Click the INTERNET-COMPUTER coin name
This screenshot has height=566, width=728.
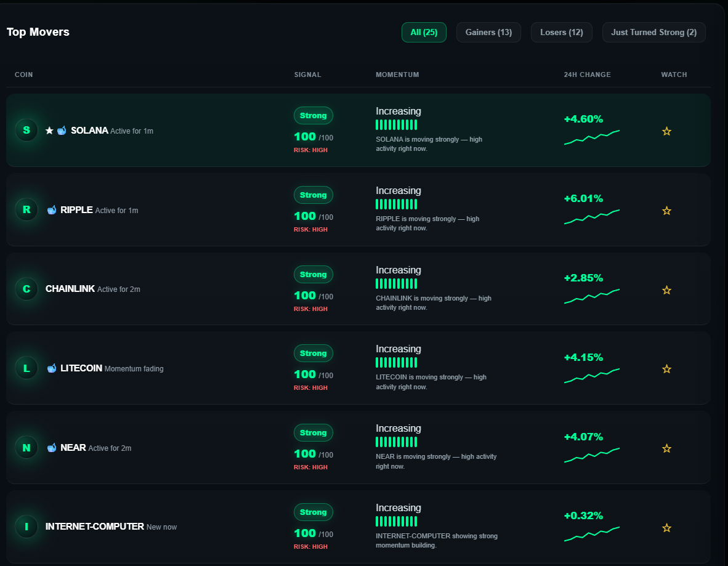tap(95, 527)
